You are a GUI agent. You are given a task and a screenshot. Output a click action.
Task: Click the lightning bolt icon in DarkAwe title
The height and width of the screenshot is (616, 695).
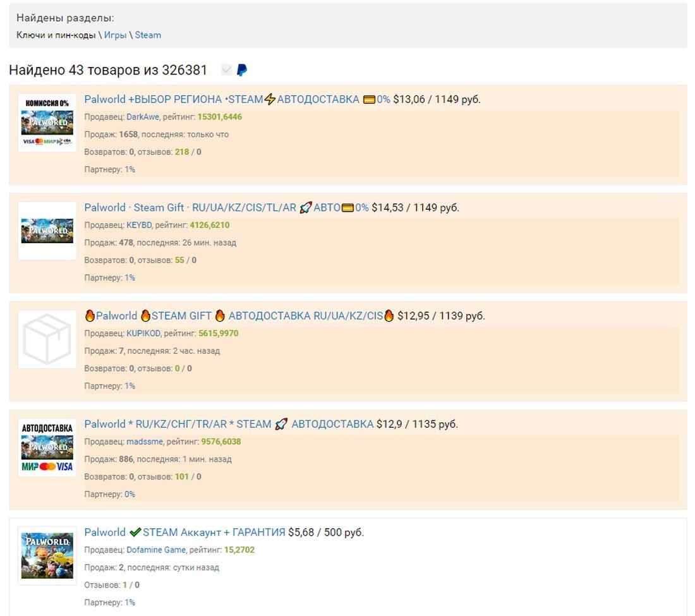tap(270, 99)
